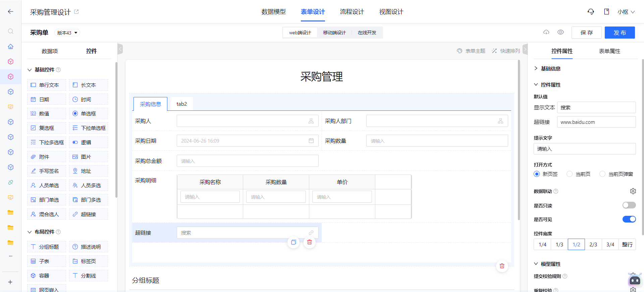The image size is (644, 292).
Task: Open external link icon beside 采购管理设计
Action: (x=76, y=12)
